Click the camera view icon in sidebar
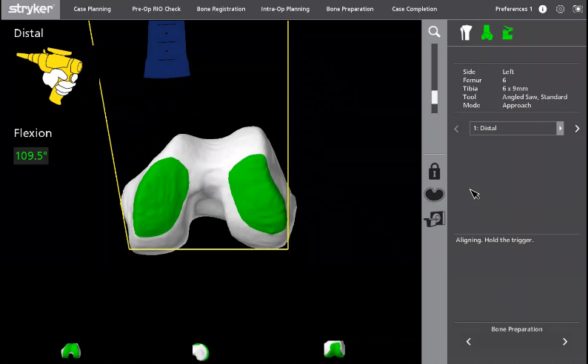588x364 pixels. tap(434, 219)
